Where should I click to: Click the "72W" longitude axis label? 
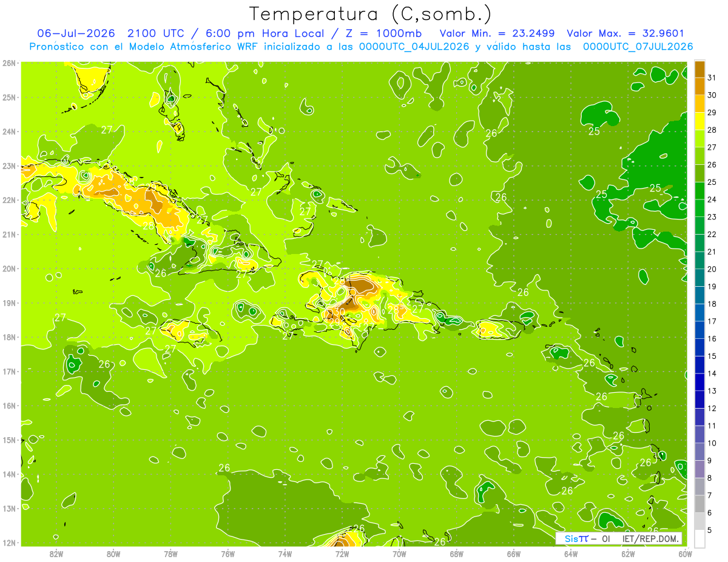tap(342, 554)
